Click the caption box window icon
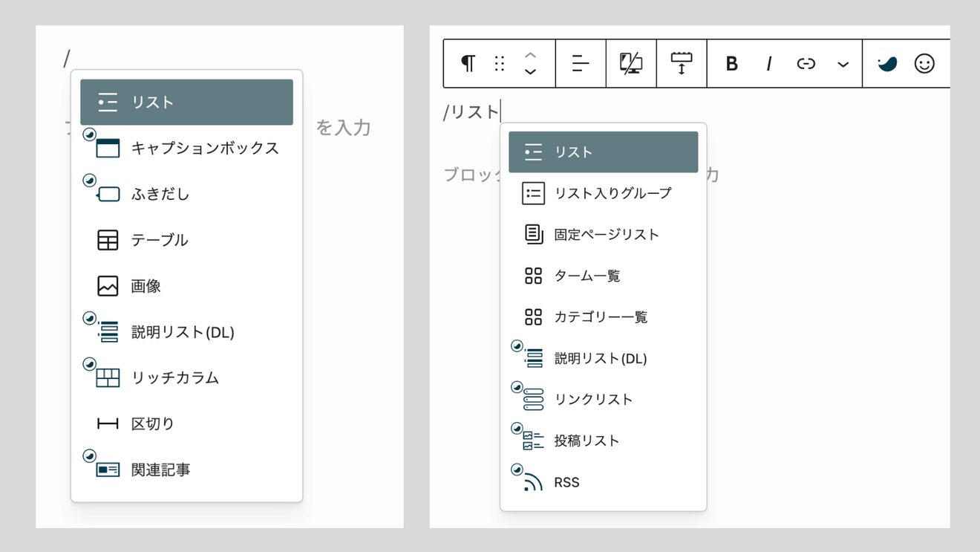The width and height of the screenshot is (980, 552). tap(108, 148)
